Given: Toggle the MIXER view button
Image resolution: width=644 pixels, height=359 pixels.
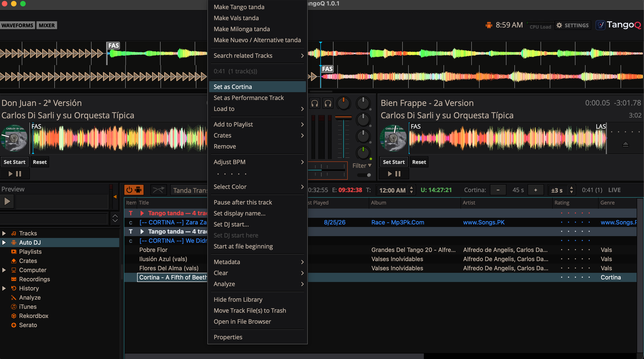Looking at the screenshot, I should (47, 25).
